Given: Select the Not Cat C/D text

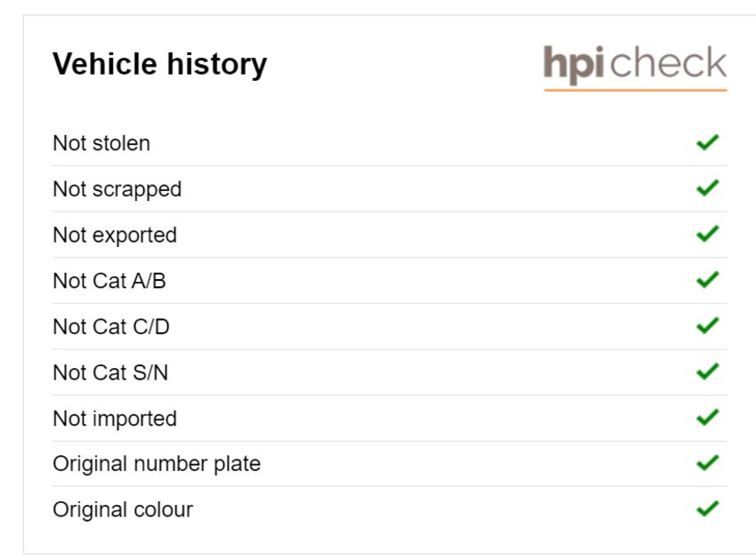Looking at the screenshot, I should 111,327.
